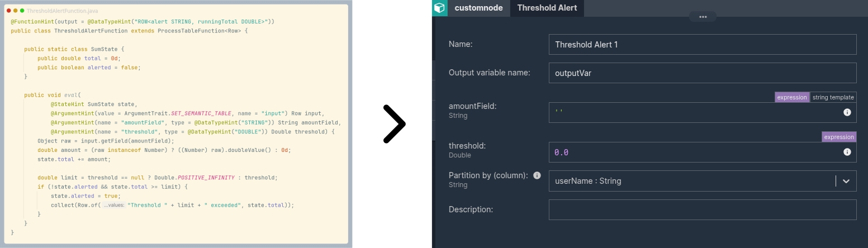The width and height of the screenshot is (868, 248).
Task: Show info for threshold field
Action: point(847,152)
